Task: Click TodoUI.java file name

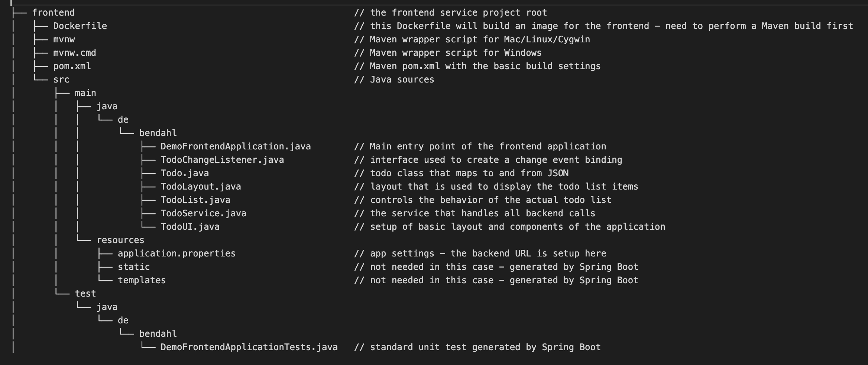Action: tap(190, 227)
